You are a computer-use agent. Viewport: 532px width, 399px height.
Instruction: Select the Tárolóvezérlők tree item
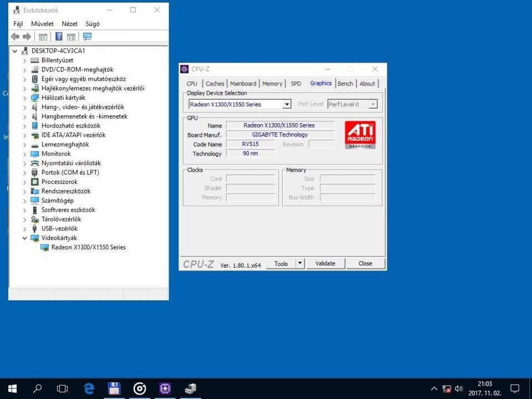tap(61, 219)
